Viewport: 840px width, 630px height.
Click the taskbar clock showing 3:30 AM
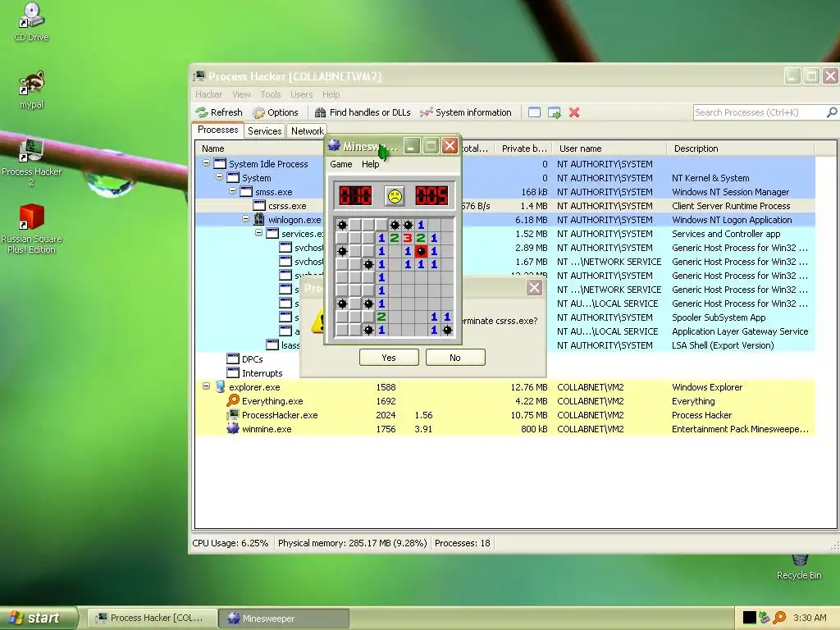pos(810,618)
